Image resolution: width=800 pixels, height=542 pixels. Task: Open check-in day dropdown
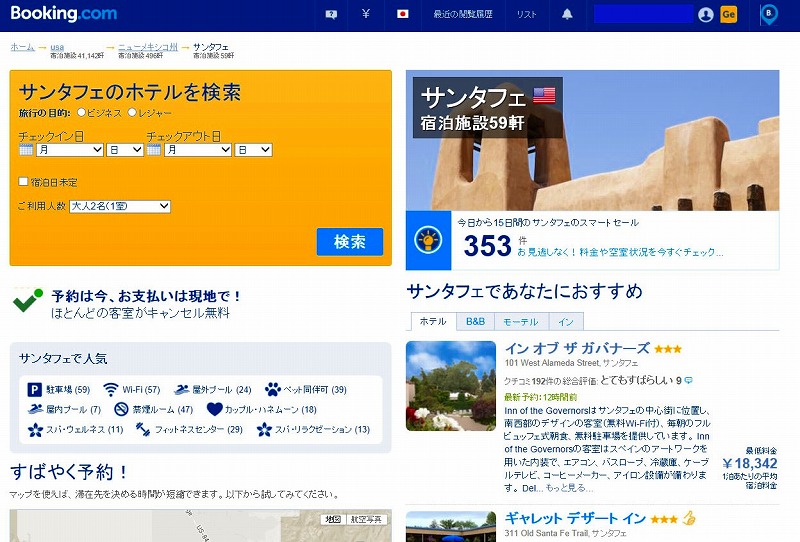click(x=125, y=150)
